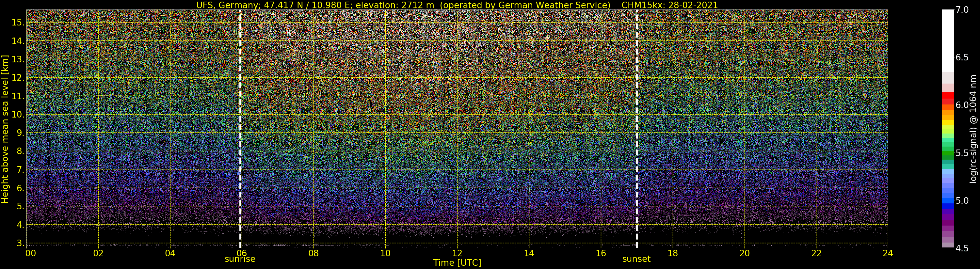Click the 'sunset' label below the axis
Image resolution: width=980 pixels, height=269 pixels.
point(636,259)
